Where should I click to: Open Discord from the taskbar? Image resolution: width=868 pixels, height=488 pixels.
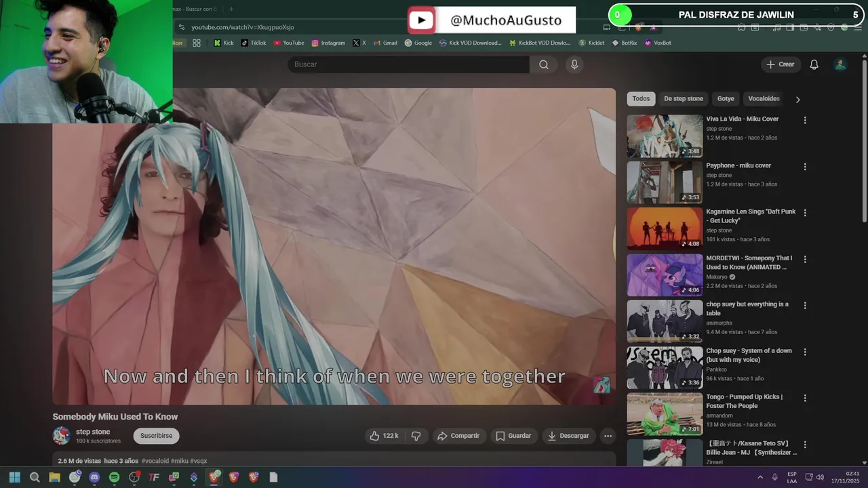pyautogui.click(x=94, y=477)
